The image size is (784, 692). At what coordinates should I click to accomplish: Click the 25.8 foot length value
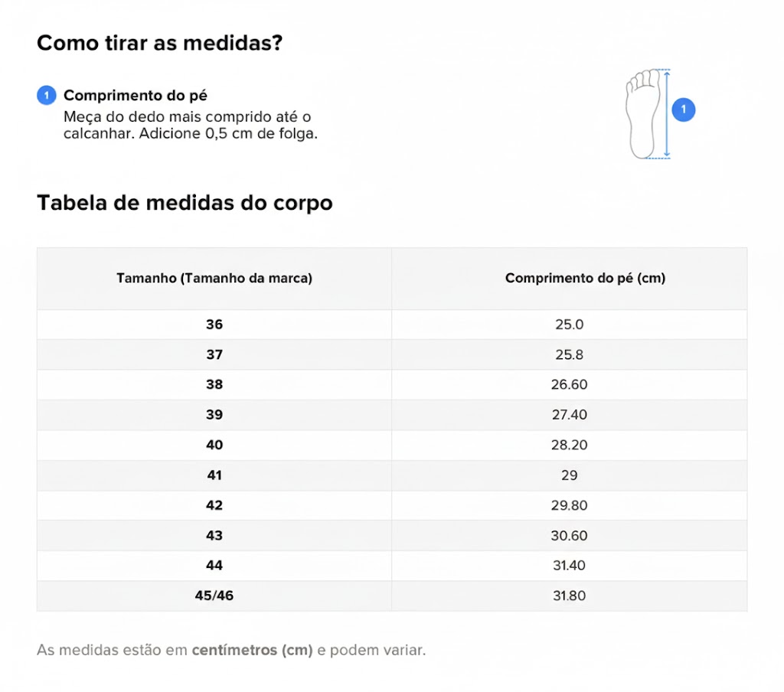(569, 355)
